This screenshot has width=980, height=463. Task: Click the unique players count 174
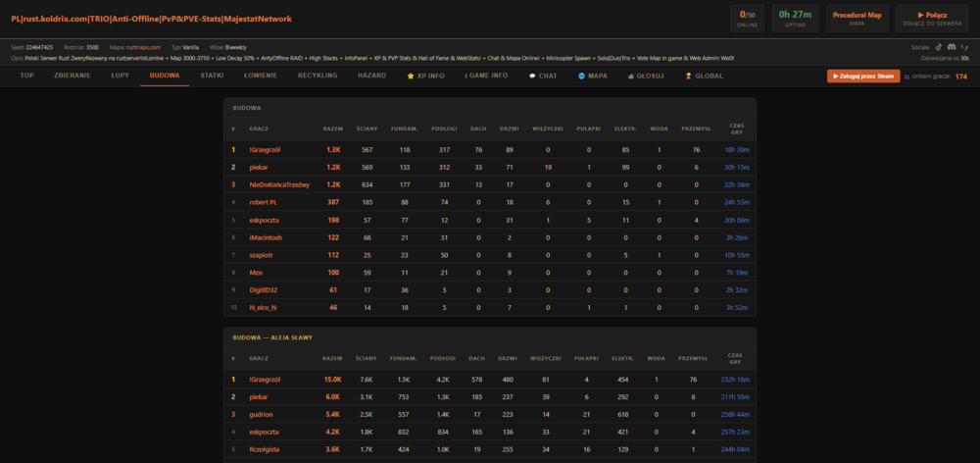pyautogui.click(x=960, y=77)
